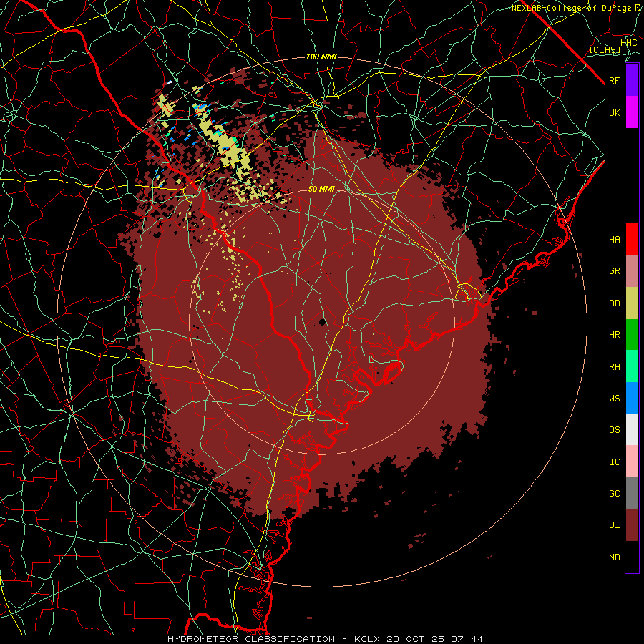Click the 'HHC' product label
Screen dimensions: 644x644
628,43
